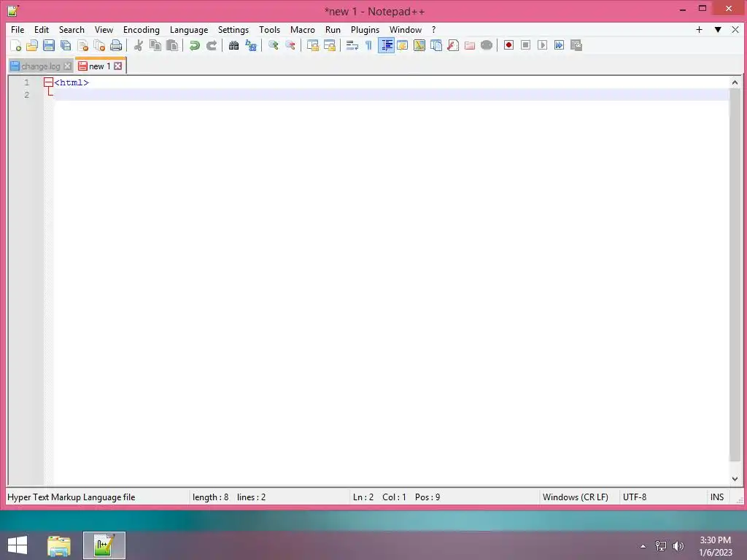
Task: Open the Settings menu
Action: pos(233,29)
